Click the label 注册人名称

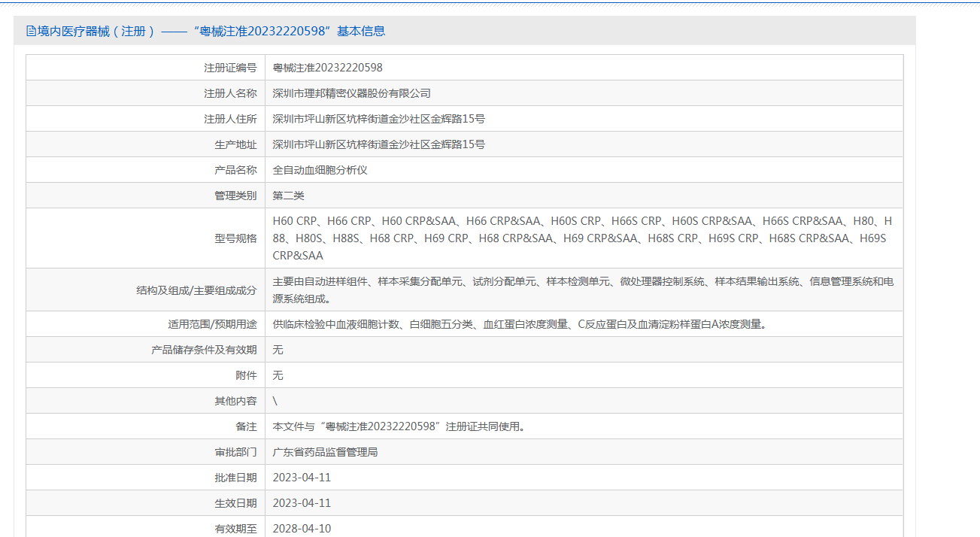[230, 93]
